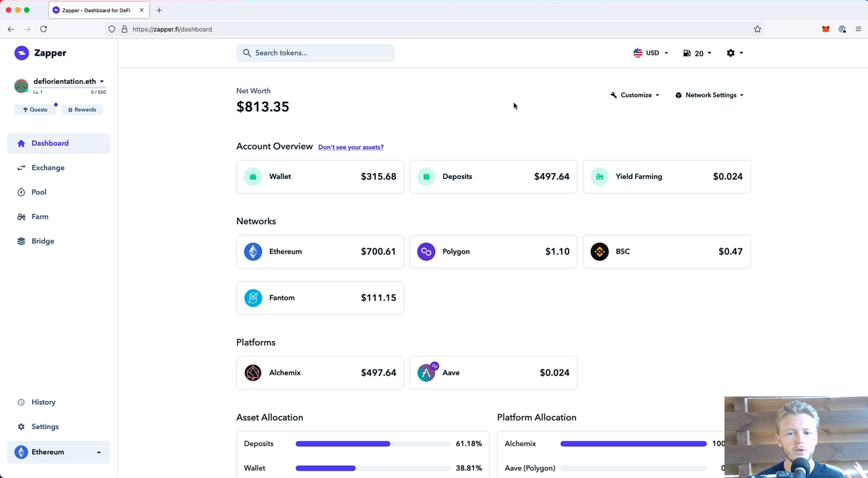Click the password manager extension icon
Screen dimensions: 868x478
pyautogui.click(x=842, y=29)
